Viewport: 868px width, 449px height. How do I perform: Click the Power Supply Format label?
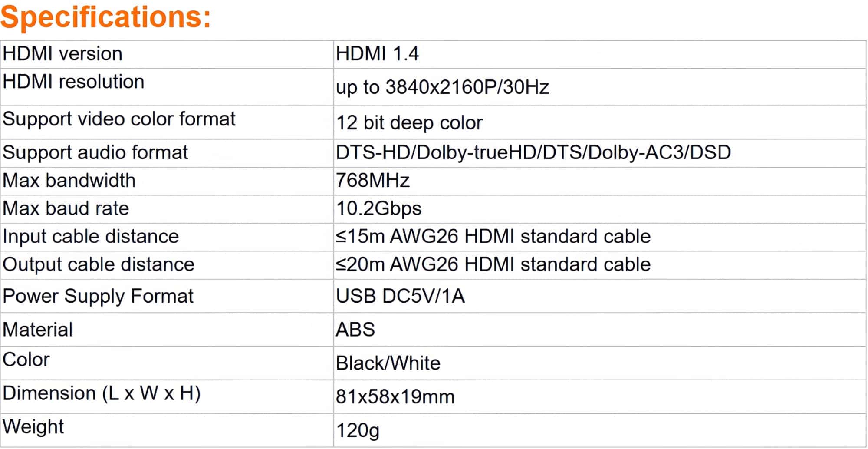(x=98, y=296)
